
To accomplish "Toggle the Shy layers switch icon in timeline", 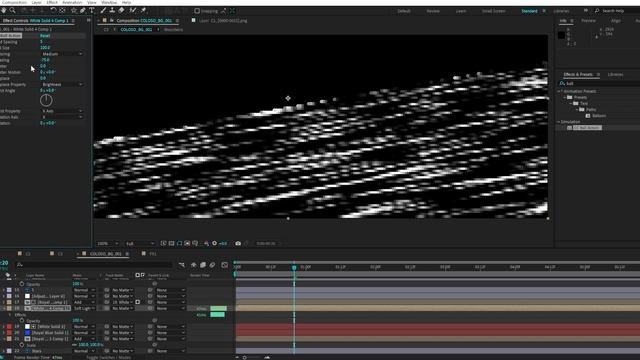I will click(194, 265).
